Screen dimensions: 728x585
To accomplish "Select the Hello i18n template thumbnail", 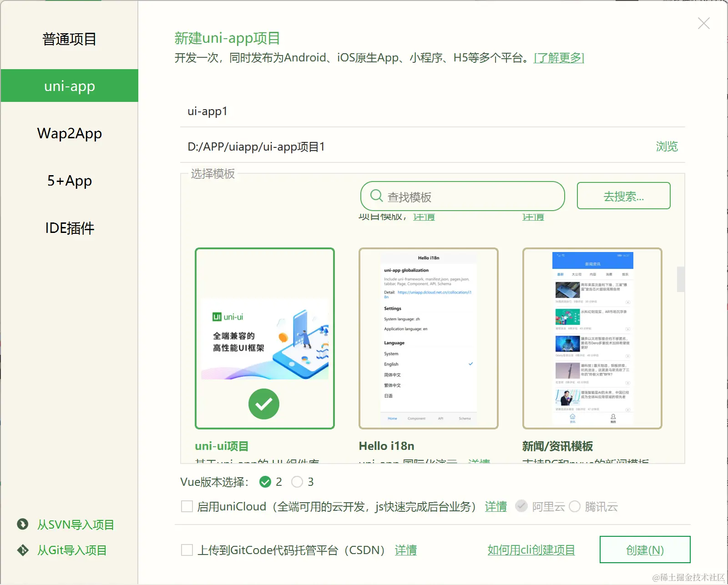I will pyautogui.click(x=429, y=338).
